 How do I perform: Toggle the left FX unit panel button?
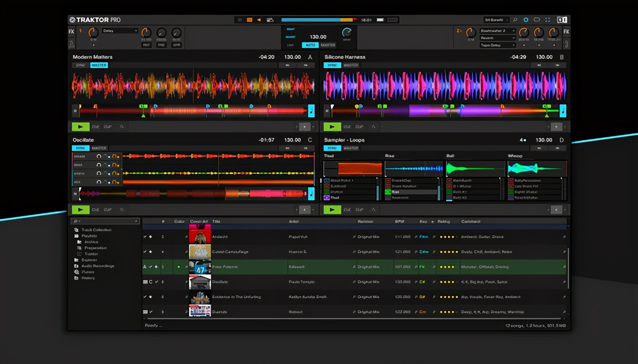tap(71, 32)
